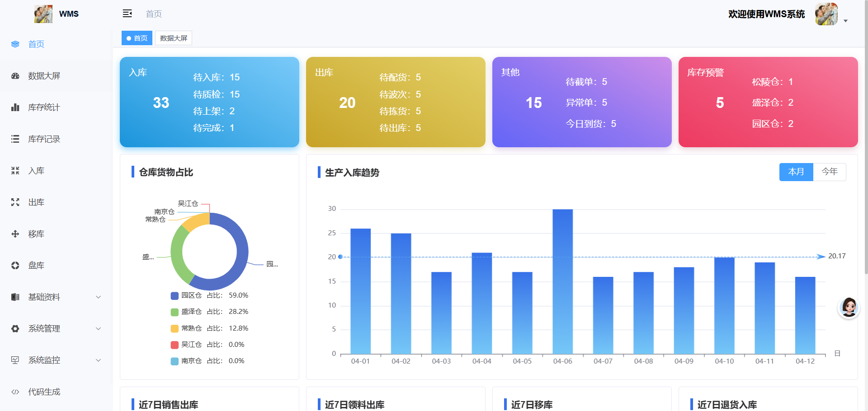
Task: Expand the 系统管理 menu
Action: (x=44, y=328)
